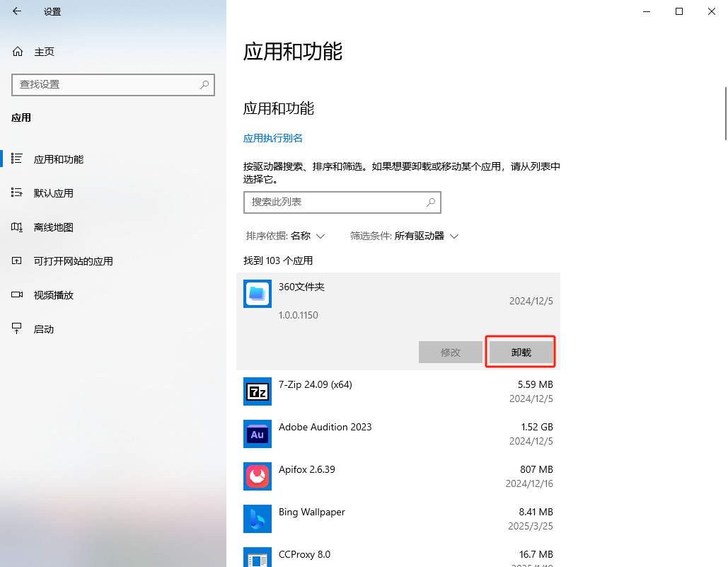Click the 360文件夹 app icon
The width and height of the screenshot is (728, 567).
258,294
